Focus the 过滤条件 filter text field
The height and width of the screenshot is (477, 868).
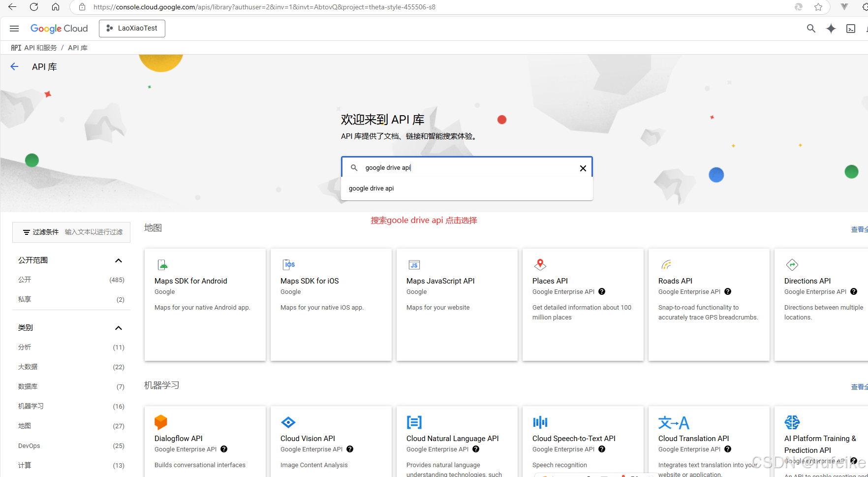(93, 232)
